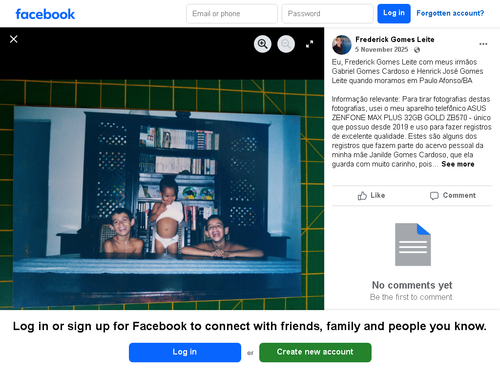Zoom in on the photo
The width and height of the screenshot is (500, 375).
[263, 44]
